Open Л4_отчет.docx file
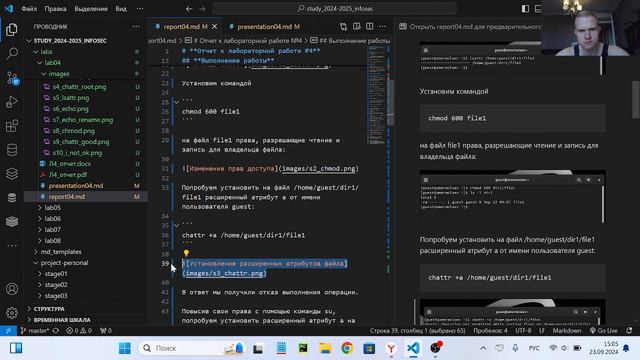The width and height of the screenshot is (640, 360). tap(70, 164)
